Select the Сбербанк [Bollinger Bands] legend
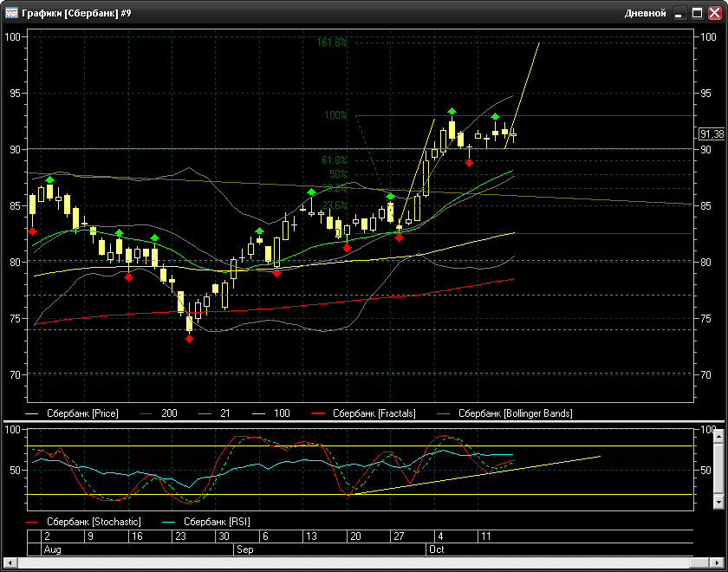Screen dimensions: 728x572 click(x=516, y=413)
